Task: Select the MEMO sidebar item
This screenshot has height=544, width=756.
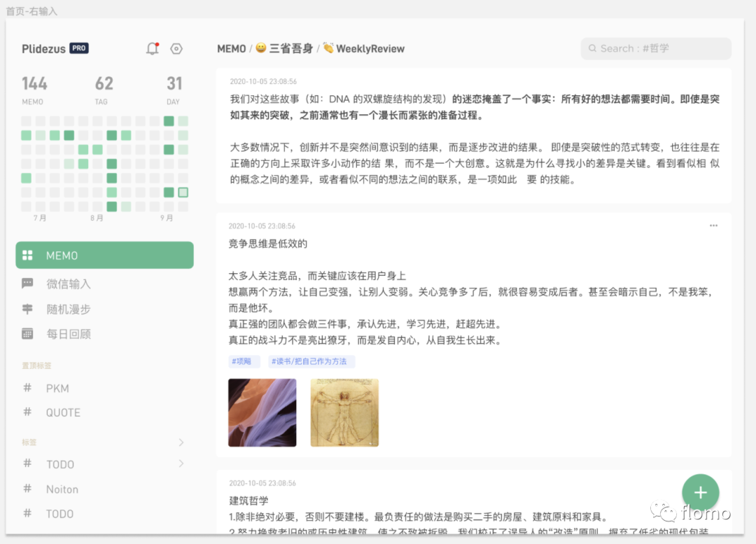Action: coord(104,255)
